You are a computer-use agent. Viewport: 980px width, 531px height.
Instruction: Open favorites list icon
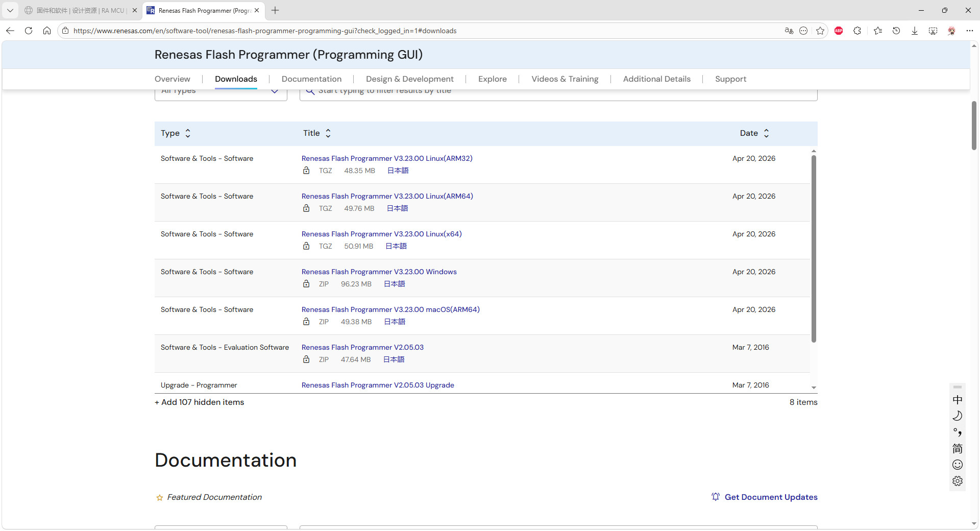[x=878, y=31]
